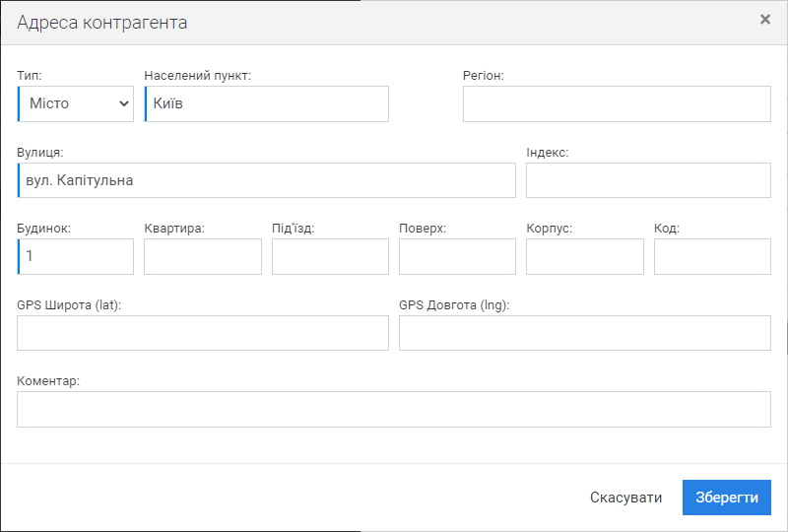Click the Населений пункт field with Київ
Image resolution: width=788 pixels, height=532 pixels.
(266, 103)
